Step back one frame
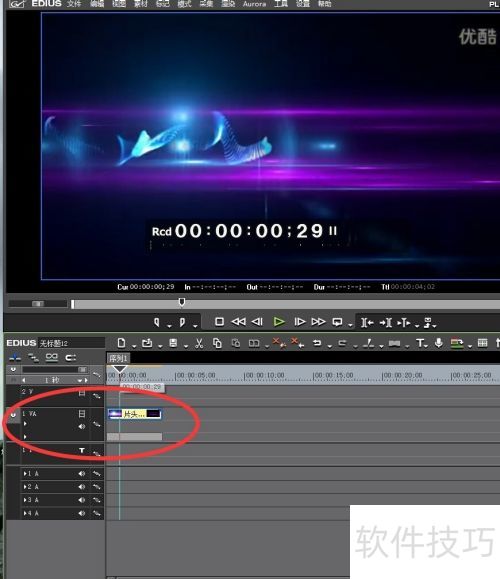 pyautogui.click(x=257, y=322)
